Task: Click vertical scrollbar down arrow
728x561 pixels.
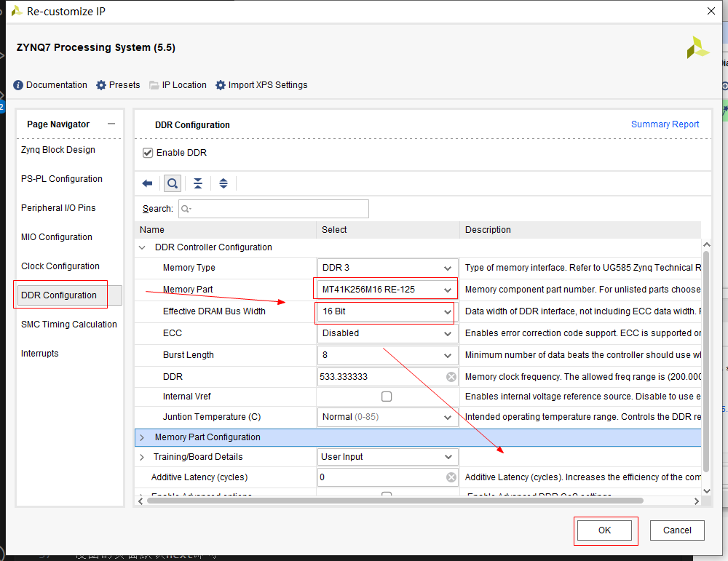Action: tap(707, 491)
